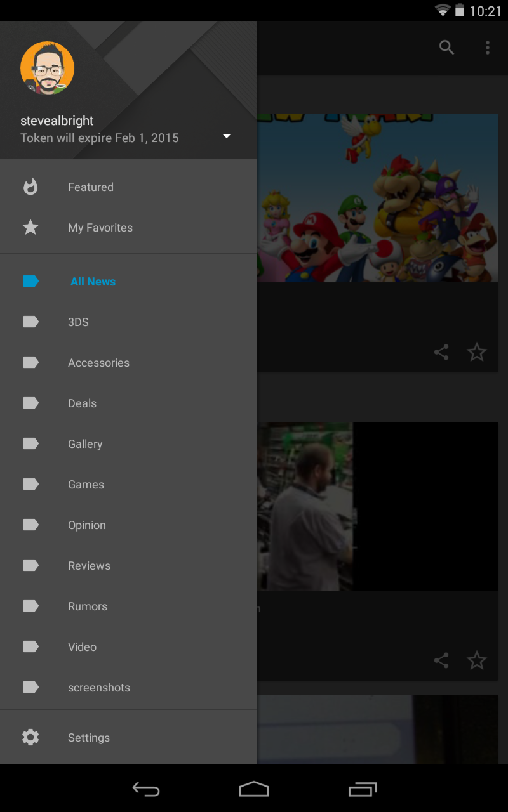Share the Mario characters article

pyautogui.click(x=441, y=352)
